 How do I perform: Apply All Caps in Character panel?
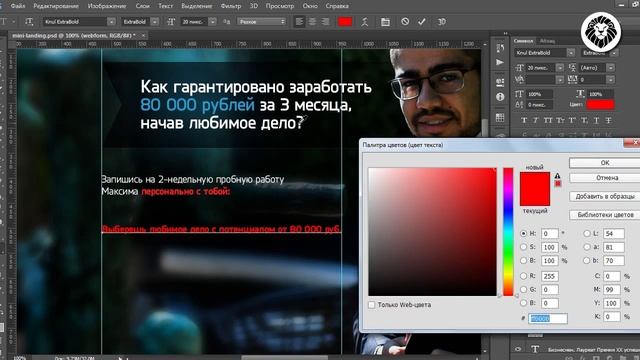pos(548,120)
